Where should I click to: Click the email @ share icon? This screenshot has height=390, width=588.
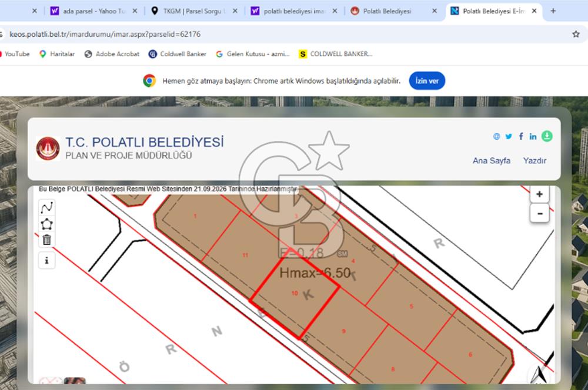496,136
